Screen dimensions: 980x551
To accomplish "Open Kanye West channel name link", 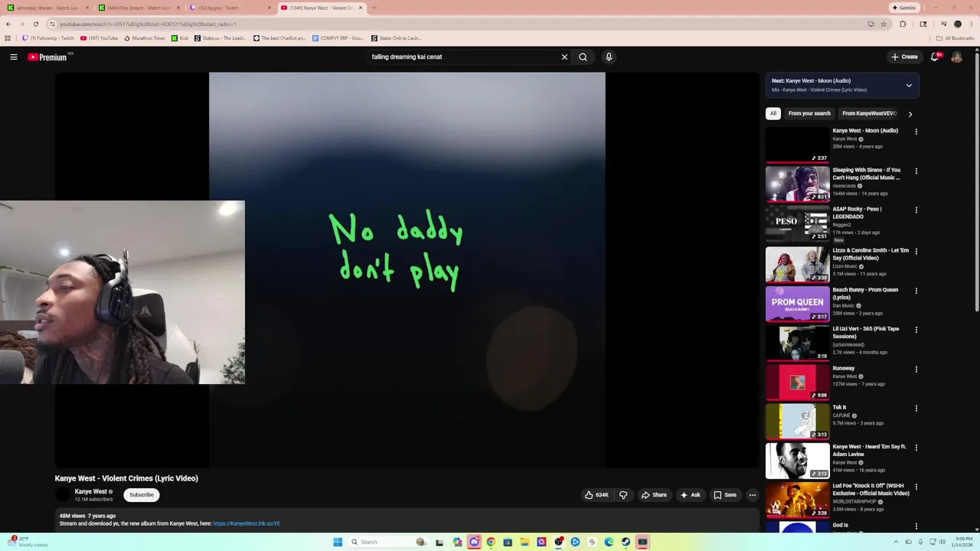I will (x=90, y=491).
